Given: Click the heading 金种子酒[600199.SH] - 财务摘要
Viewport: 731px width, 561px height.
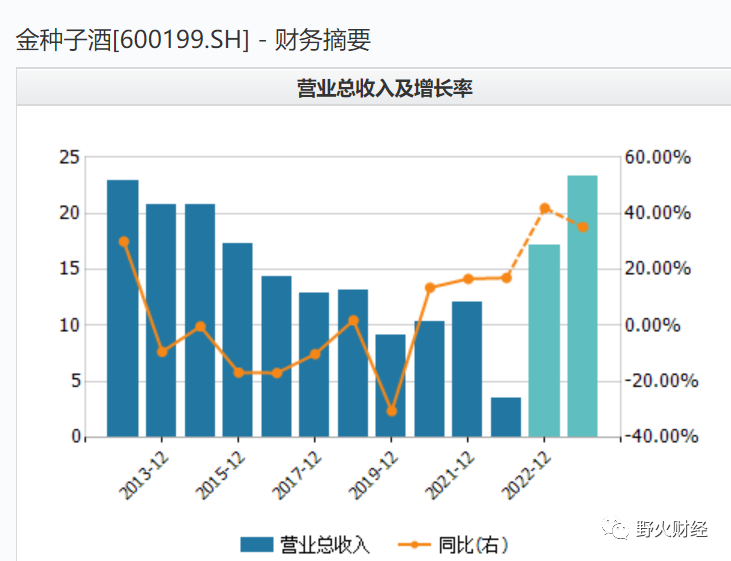Looking at the screenshot, I should [x=193, y=40].
